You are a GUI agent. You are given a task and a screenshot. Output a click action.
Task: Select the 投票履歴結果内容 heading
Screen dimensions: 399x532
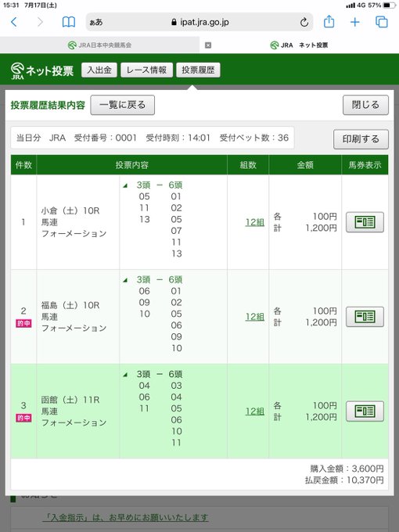pyautogui.click(x=48, y=105)
